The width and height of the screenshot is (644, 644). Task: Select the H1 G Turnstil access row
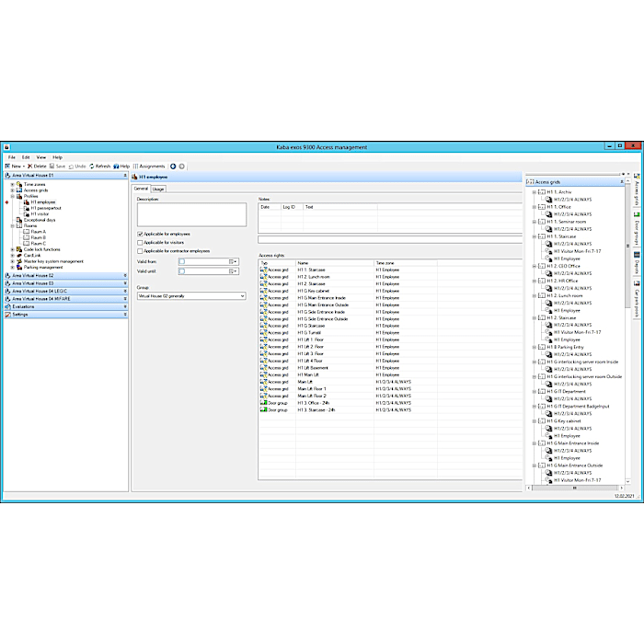(390, 333)
